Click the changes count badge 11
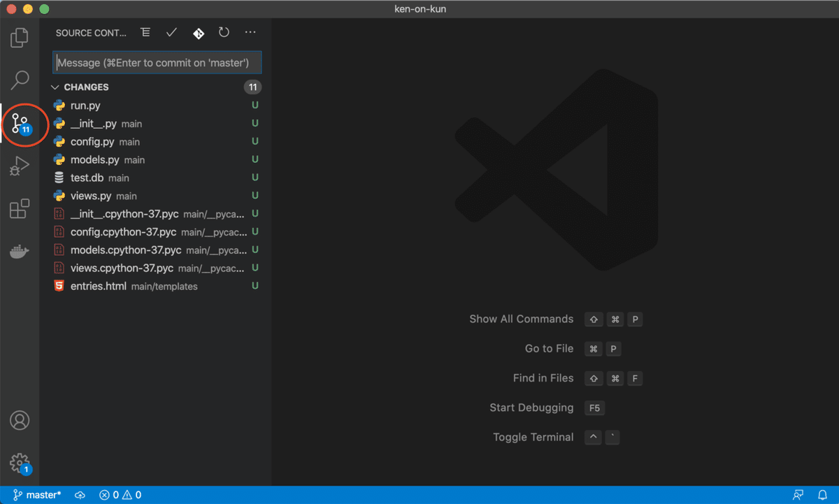Viewport: 839px width, 504px height. pyautogui.click(x=252, y=87)
